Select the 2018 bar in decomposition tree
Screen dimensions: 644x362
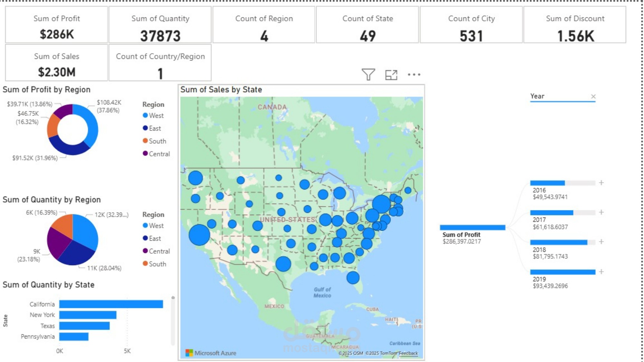563,242
